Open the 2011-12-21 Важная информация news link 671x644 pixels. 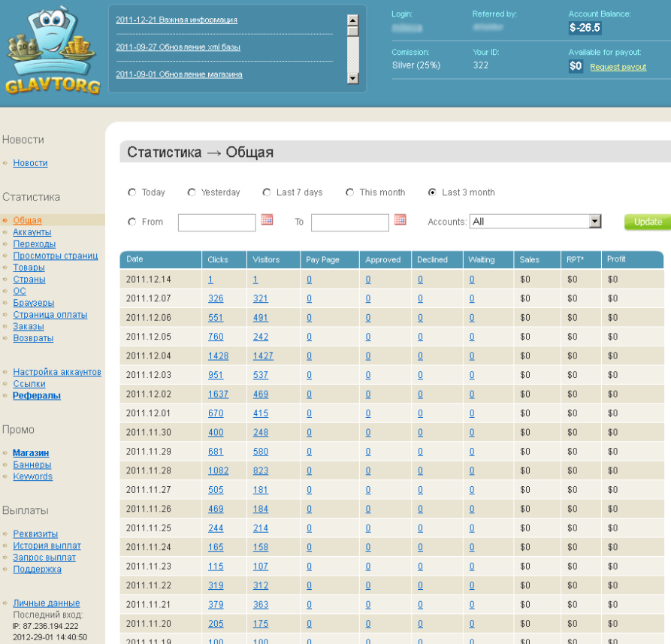pos(177,20)
